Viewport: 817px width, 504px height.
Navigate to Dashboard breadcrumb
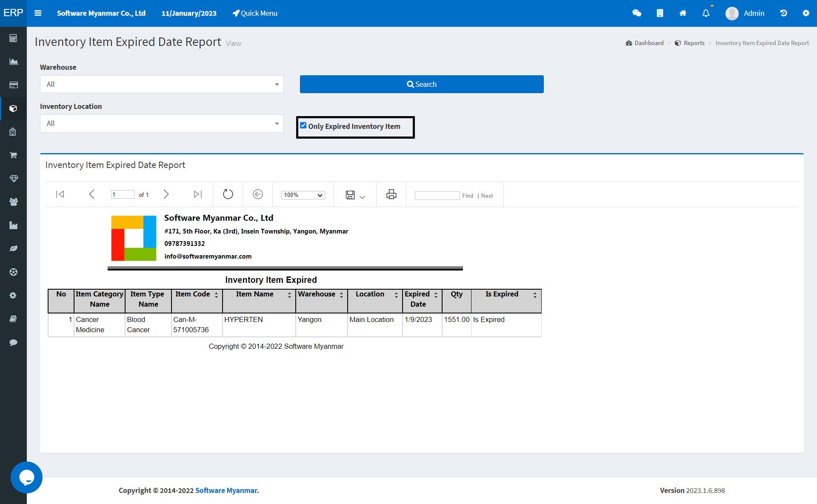click(x=645, y=43)
